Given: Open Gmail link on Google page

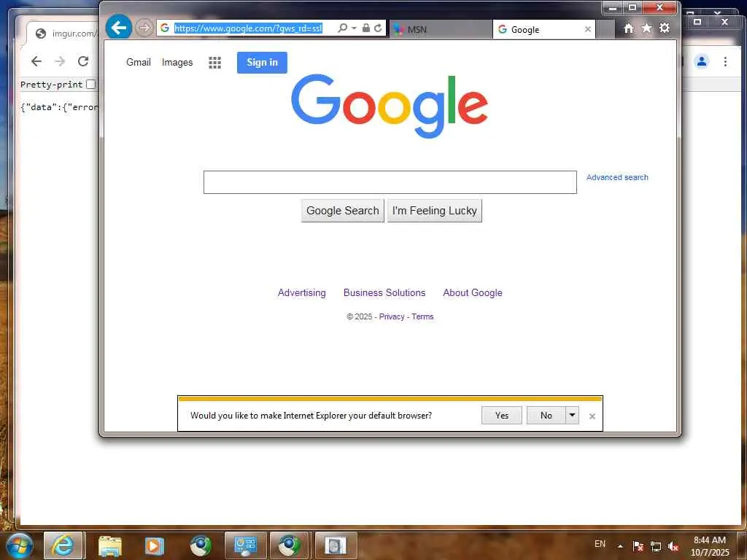Looking at the screenshot, I should (x=138, y=63).
